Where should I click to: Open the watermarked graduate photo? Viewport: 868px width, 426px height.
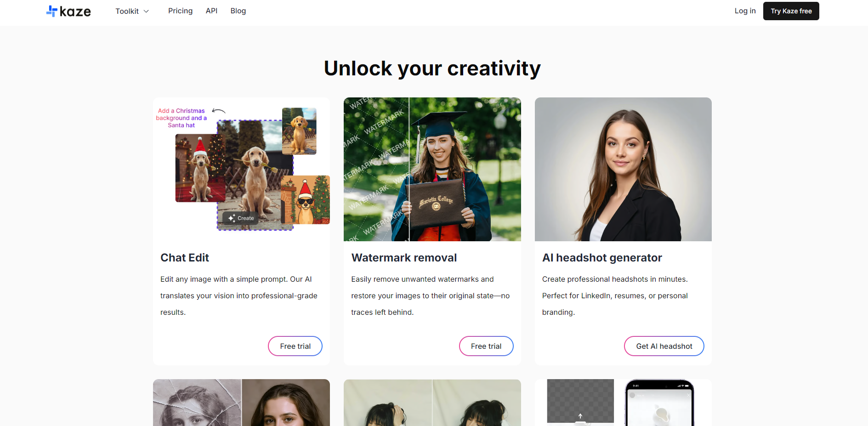click(432, 169)
